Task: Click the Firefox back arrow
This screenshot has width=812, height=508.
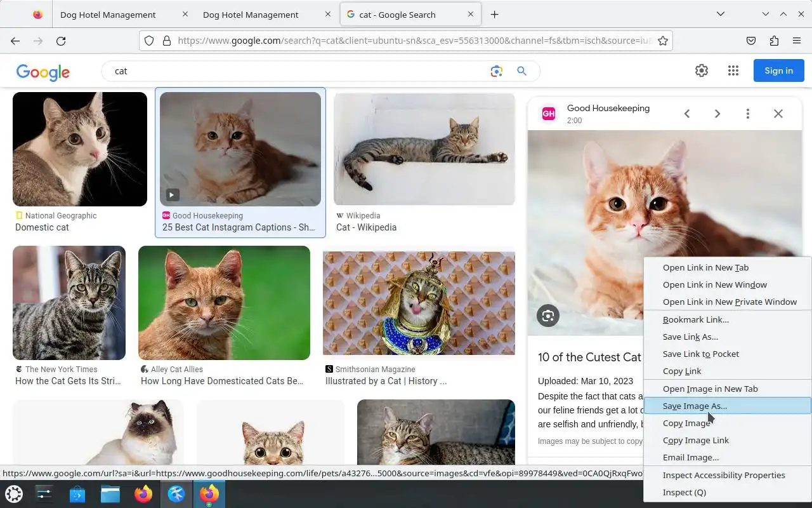Action: [15, 41]
